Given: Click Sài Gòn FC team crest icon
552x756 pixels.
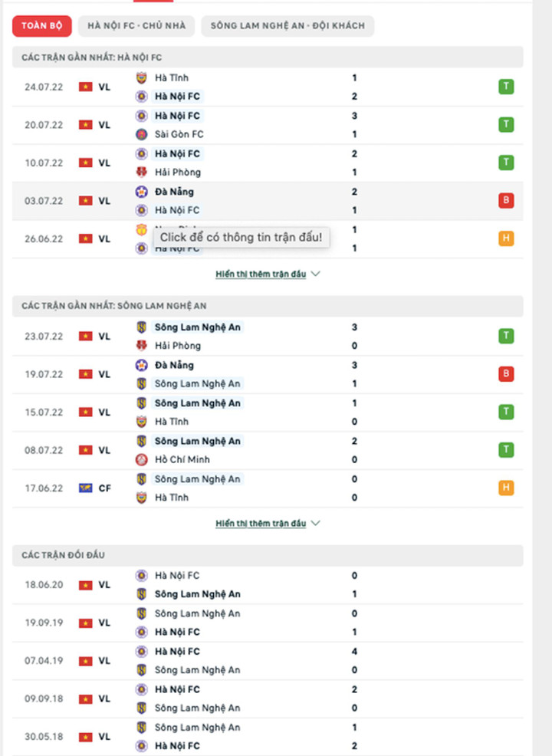Looking at the screenshot, I should [141, 134].
